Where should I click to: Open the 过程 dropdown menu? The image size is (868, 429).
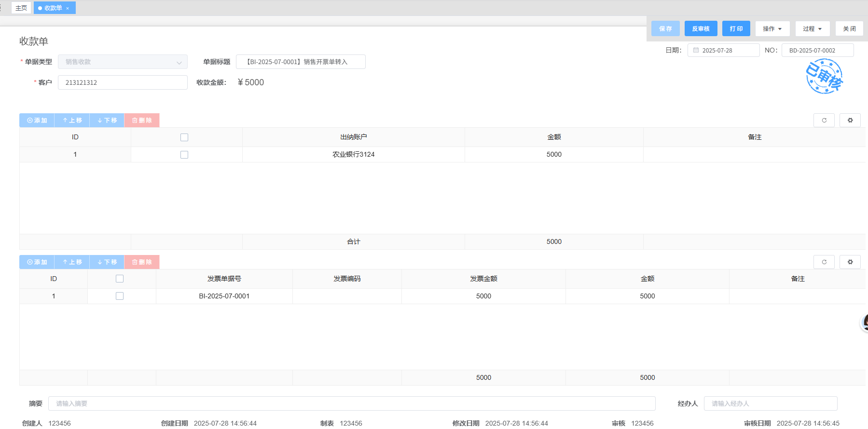[x=812, y=29]
